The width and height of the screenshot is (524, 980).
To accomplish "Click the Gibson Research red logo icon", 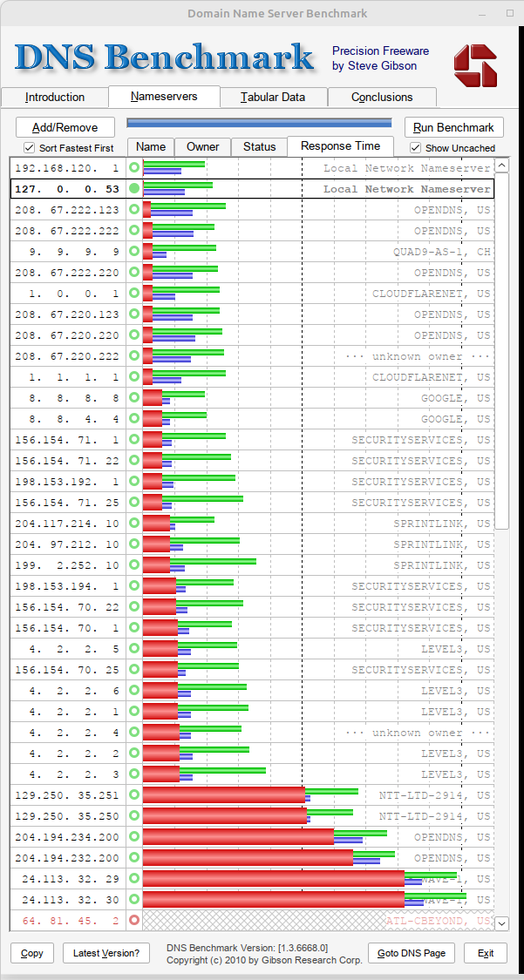I will (x=475, y=65).
